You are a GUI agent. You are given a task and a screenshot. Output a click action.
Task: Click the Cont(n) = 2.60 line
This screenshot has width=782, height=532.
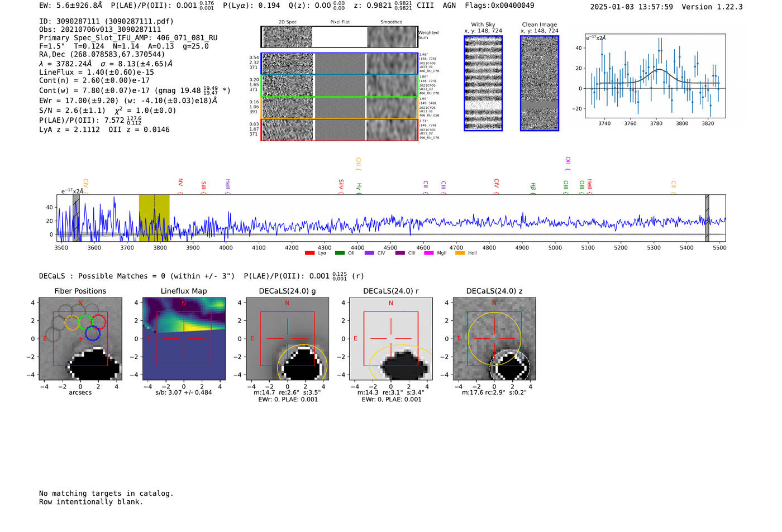(94, 80)
